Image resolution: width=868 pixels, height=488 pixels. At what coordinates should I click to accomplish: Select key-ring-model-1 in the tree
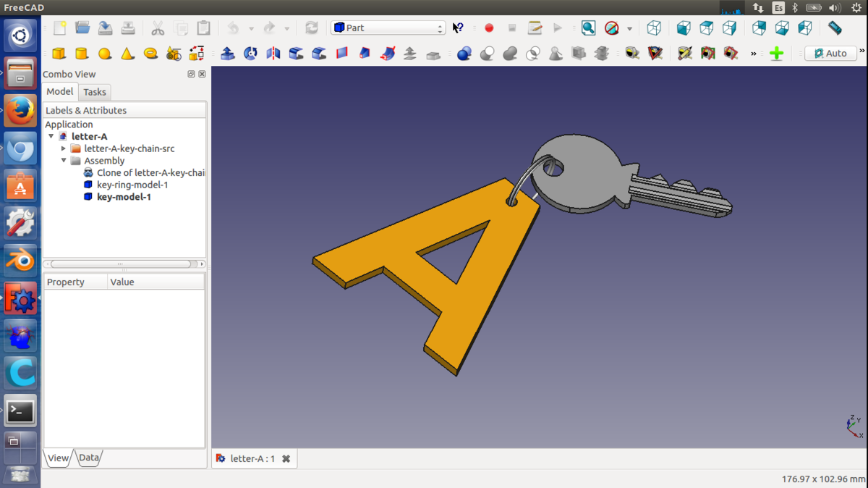tap(132, 185)
